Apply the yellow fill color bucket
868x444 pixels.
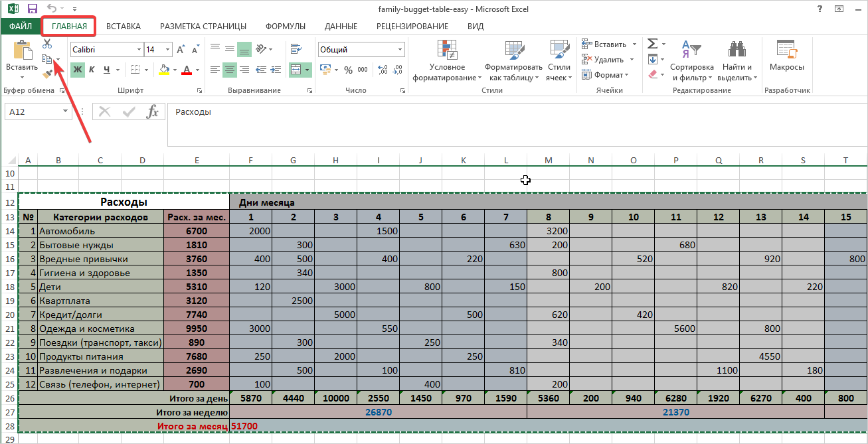coord(164,70)
